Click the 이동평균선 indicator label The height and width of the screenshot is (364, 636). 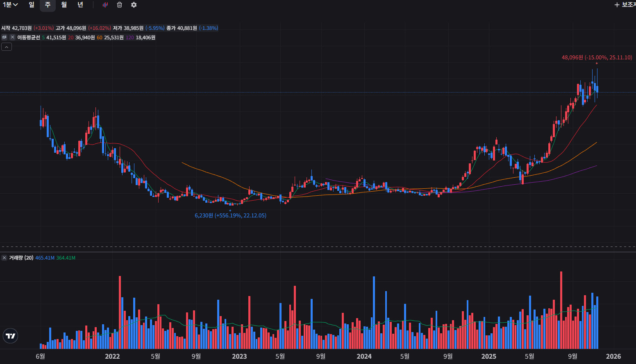coord(29,37)
